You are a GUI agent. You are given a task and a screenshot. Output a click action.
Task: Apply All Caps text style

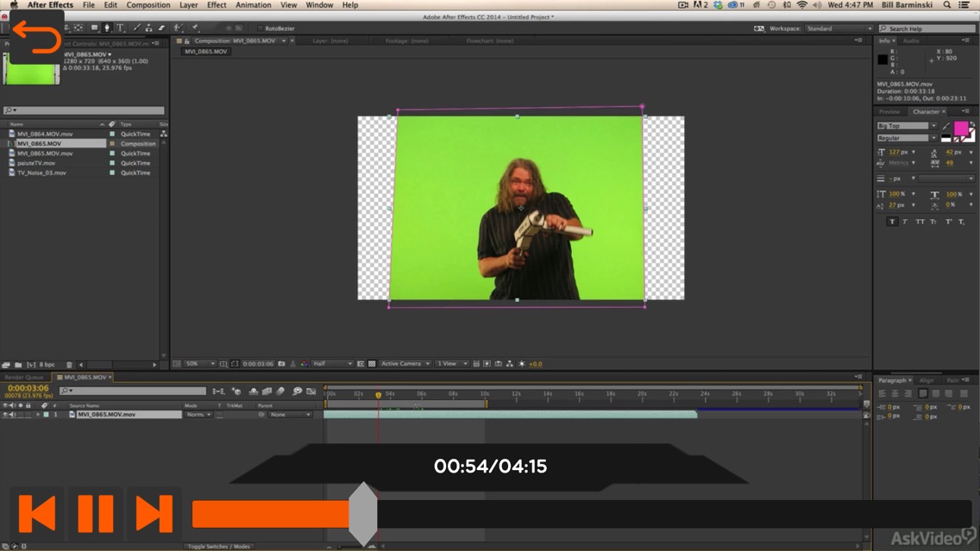pos(920,222)
